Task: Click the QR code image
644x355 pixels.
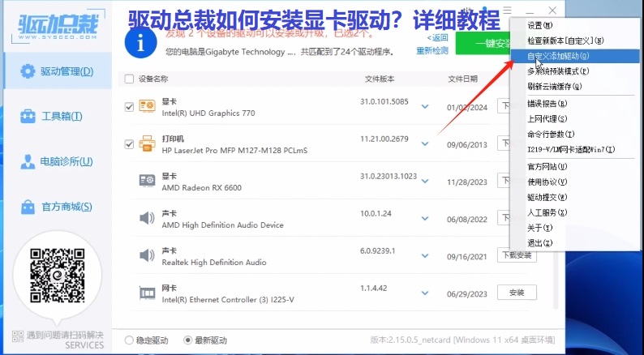Action: pos(58,276)
